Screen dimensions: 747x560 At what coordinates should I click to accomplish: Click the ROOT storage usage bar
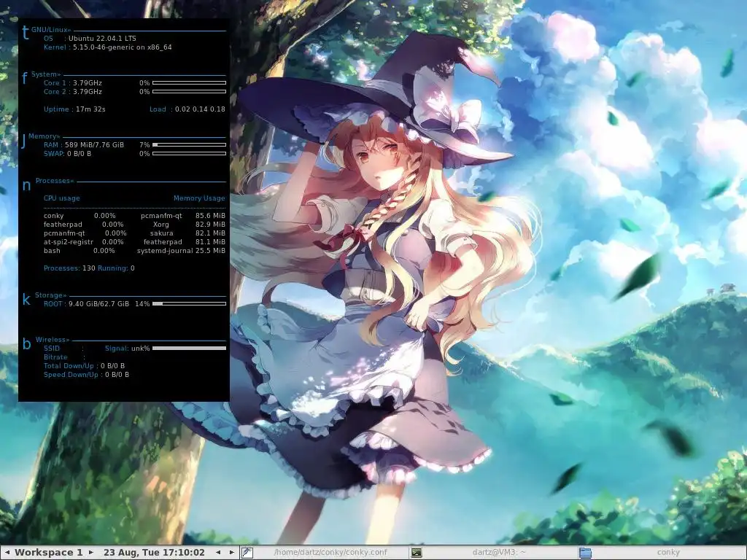pos(189,304)
